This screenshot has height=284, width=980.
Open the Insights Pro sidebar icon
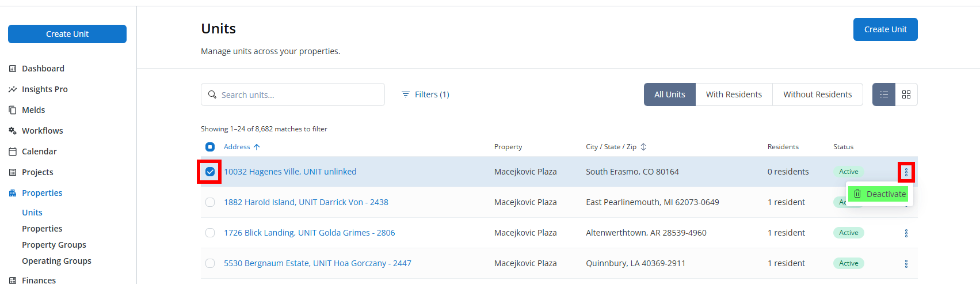click(13, 89)
